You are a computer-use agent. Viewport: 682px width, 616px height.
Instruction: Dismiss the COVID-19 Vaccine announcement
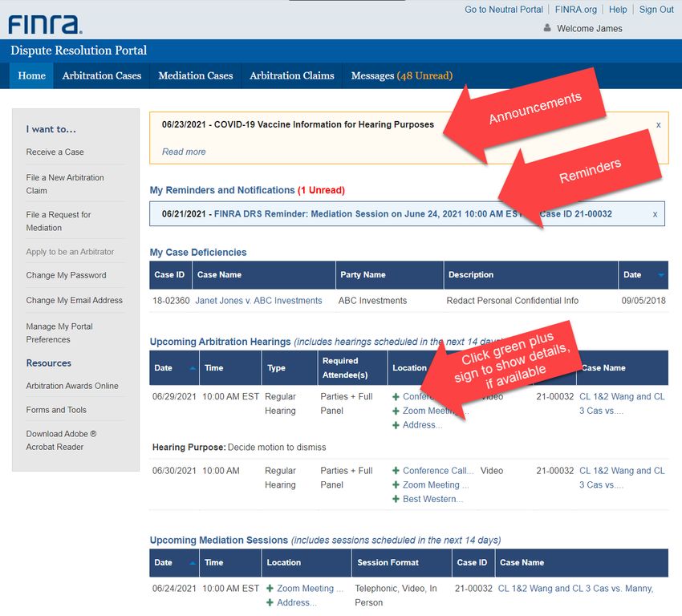[x=659, y=125]
